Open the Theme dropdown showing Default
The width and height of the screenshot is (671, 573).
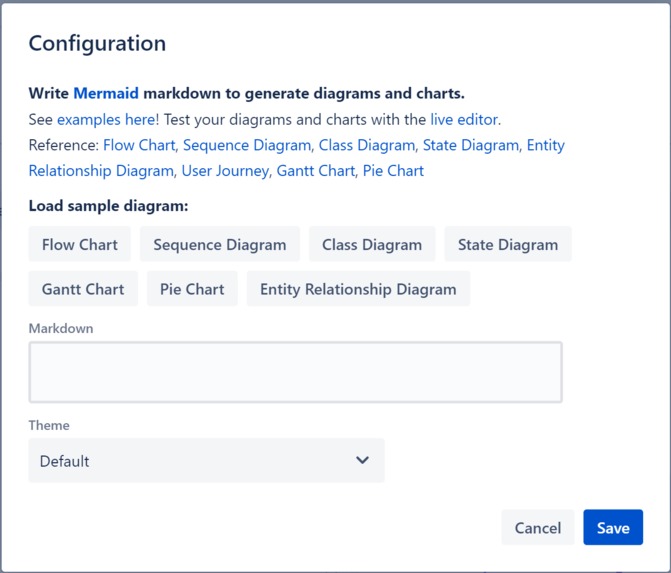pyautogui.click(x=206, y=460)
